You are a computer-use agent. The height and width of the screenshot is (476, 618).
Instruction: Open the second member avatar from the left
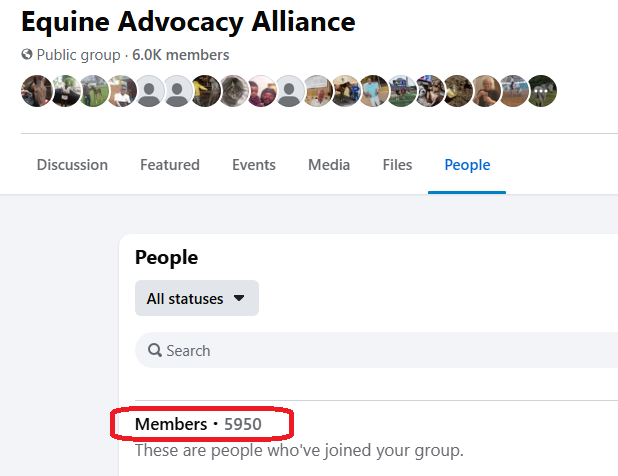click(66, 91)
